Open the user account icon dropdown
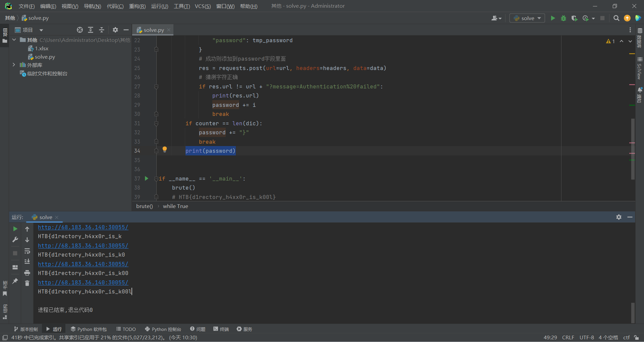The image size is (644, 342). click(x=496, y=18)
